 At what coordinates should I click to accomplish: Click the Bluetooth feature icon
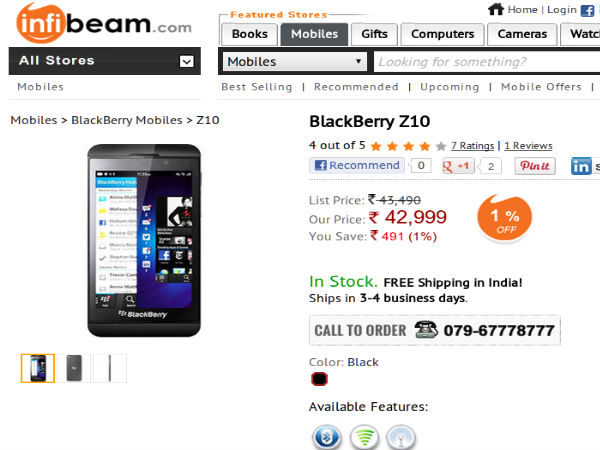point(328,437)
